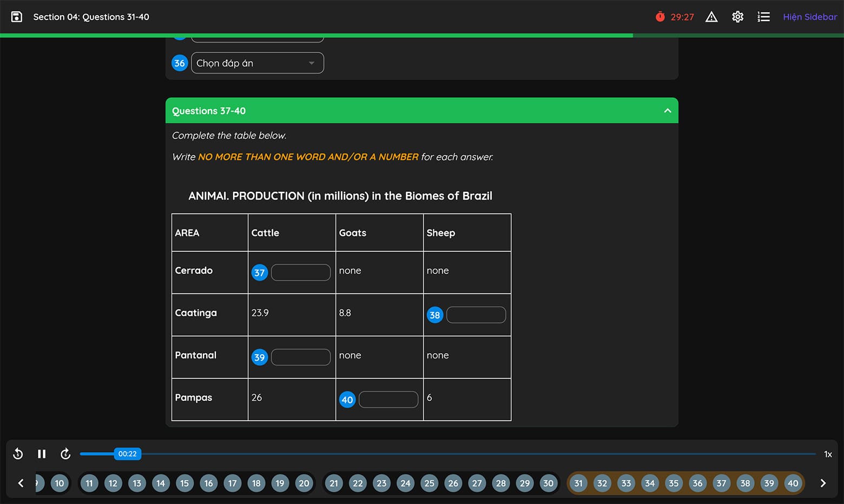Viewport: 844px width, 504px height.
Task: Pause the audio playback
Action: tap(42, 454)
